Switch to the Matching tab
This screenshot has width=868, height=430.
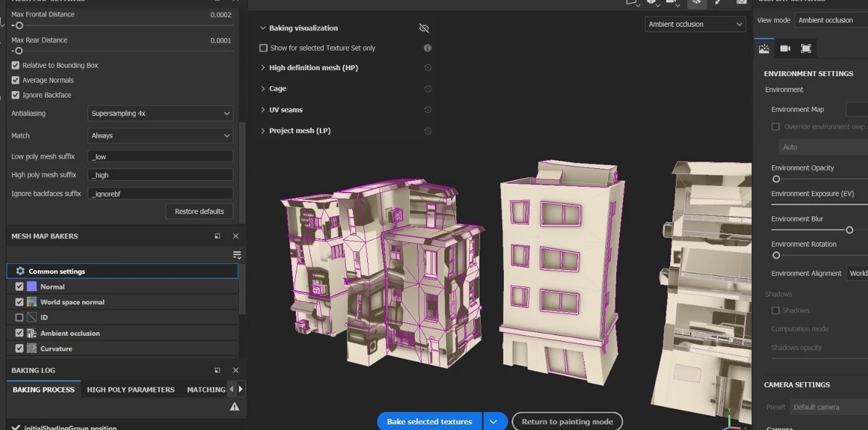[206, 390]
